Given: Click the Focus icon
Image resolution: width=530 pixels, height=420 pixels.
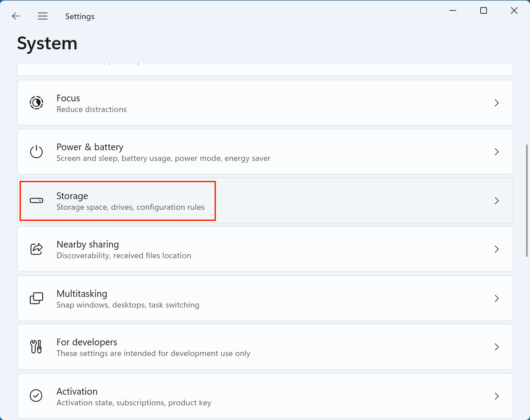Looking at the screenshot, I should click(36, 103).
